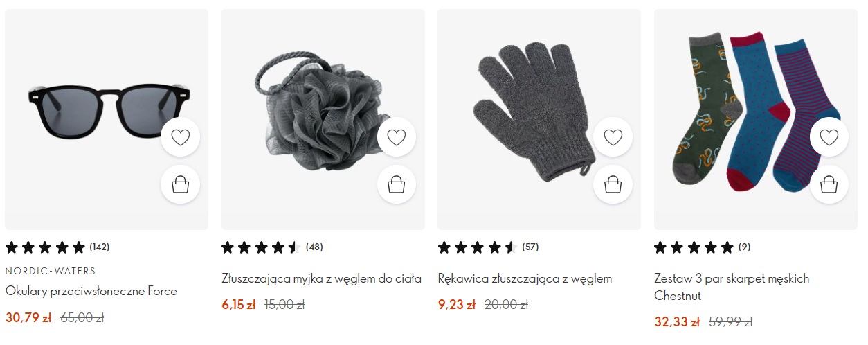Open the NORDIC-WATERS brand label

point(51,271)
